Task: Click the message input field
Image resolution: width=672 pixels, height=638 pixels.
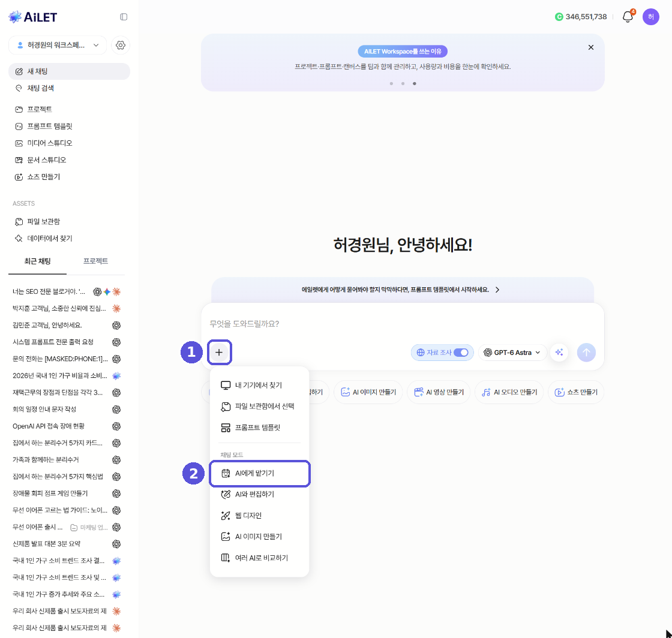Action: [403, 324]
